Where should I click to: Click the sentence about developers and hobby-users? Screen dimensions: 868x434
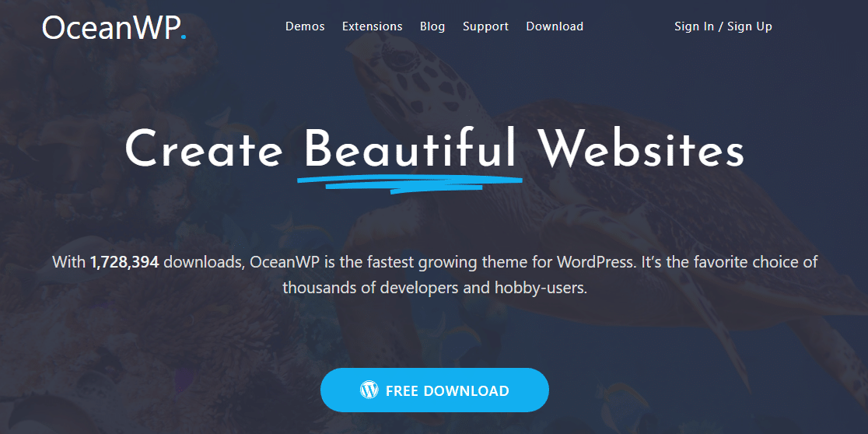pos(435,289)
